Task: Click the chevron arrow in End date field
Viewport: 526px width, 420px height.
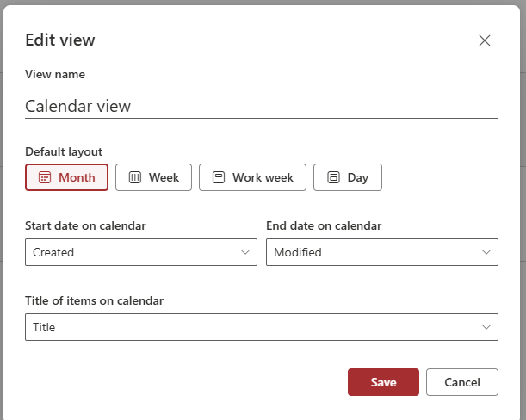Action: tap(486, 252)
